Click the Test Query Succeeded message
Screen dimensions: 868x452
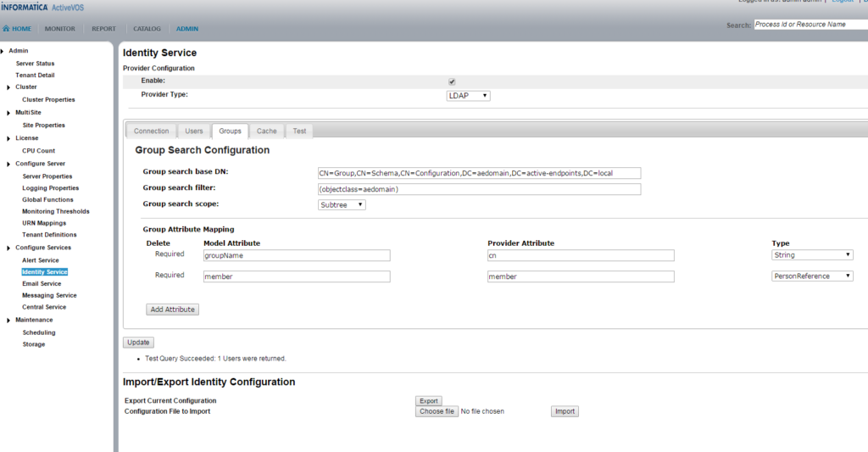tap(215, 359)
